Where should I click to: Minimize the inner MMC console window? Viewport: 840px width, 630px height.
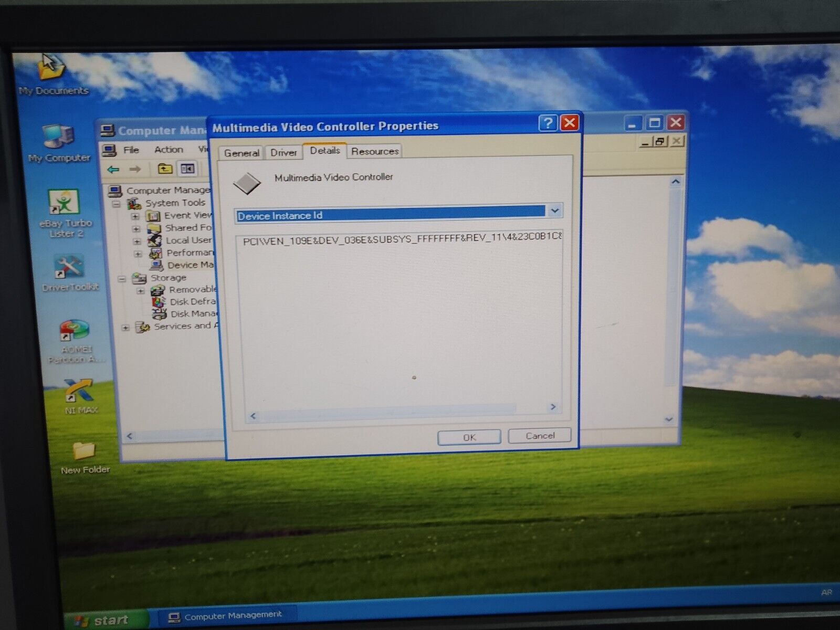[x=646, y=142]
